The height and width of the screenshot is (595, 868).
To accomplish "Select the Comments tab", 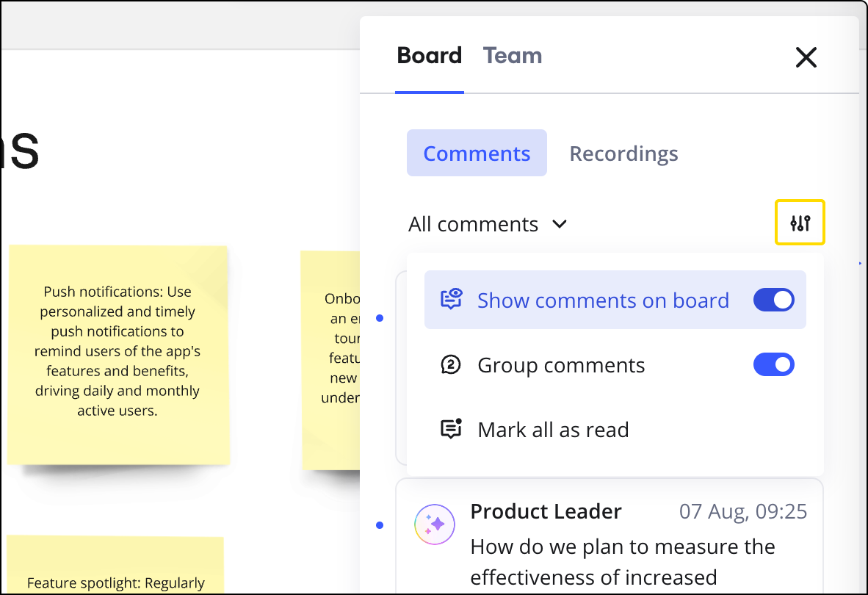I will tap(477, 154).
